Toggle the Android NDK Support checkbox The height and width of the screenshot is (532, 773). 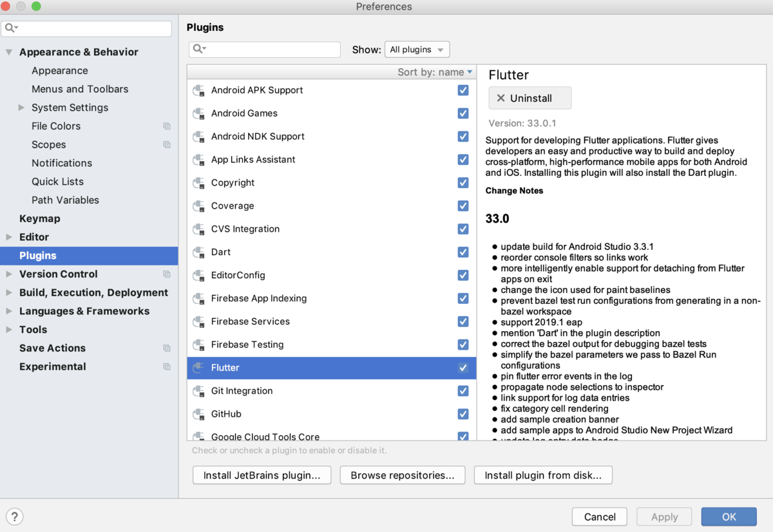tap(463, 137)
